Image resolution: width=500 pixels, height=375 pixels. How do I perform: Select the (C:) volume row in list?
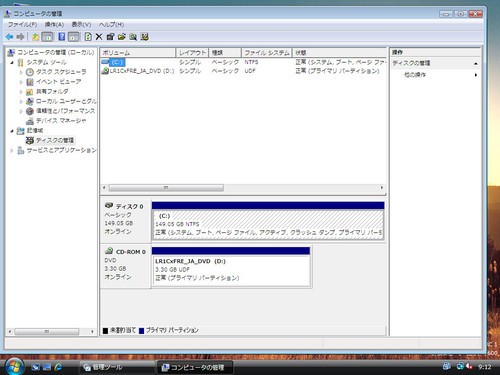click(243, 62)
